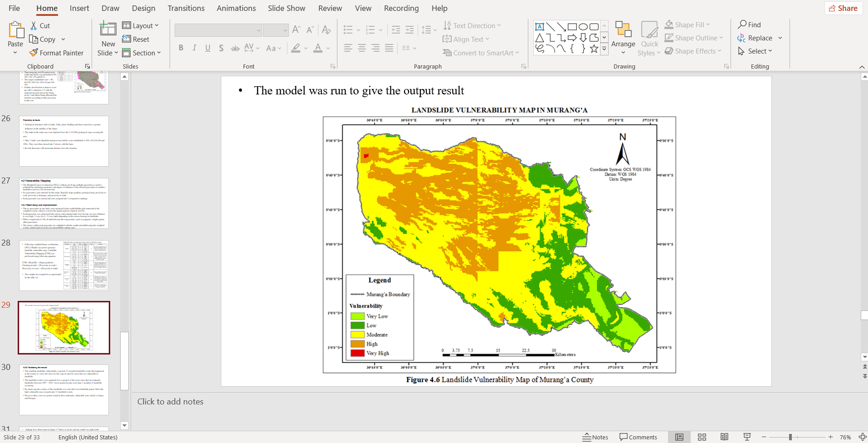Image resolution: width=868 pixels, height=443 pixels.
Task: Fit slide to current window
Action: tap(862, 437)
